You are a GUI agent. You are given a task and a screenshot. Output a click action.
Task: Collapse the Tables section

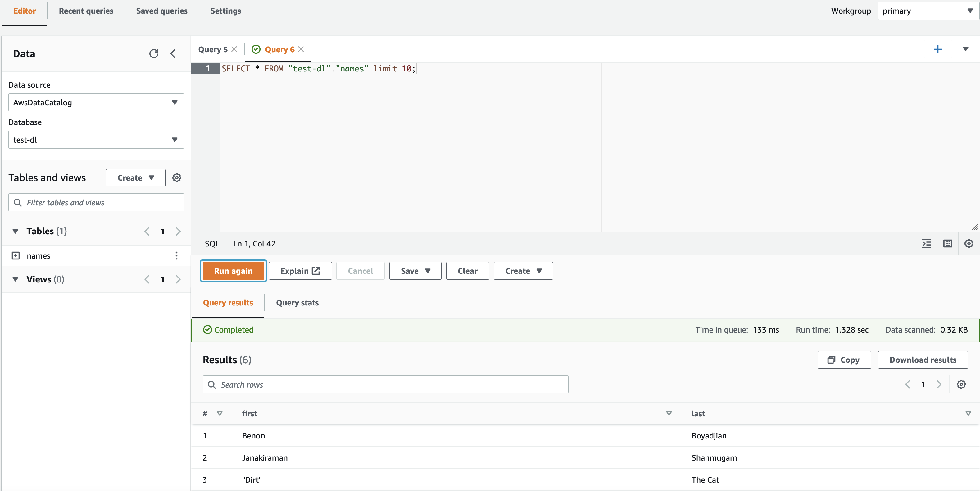16,232
